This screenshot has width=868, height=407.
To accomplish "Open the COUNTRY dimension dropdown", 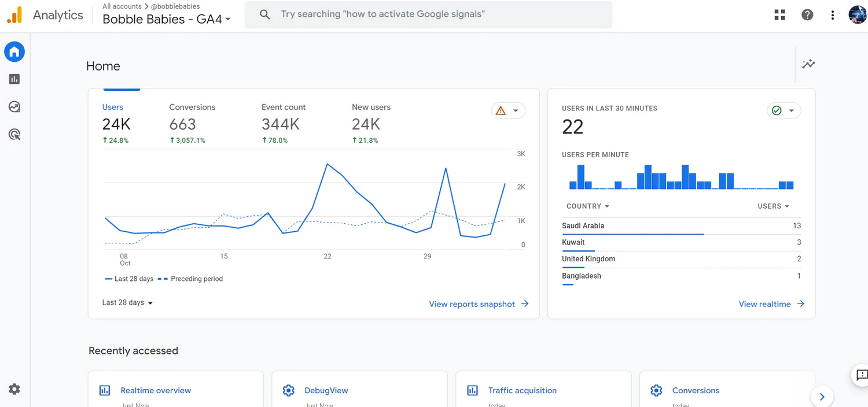I will [x=588, y=206].
